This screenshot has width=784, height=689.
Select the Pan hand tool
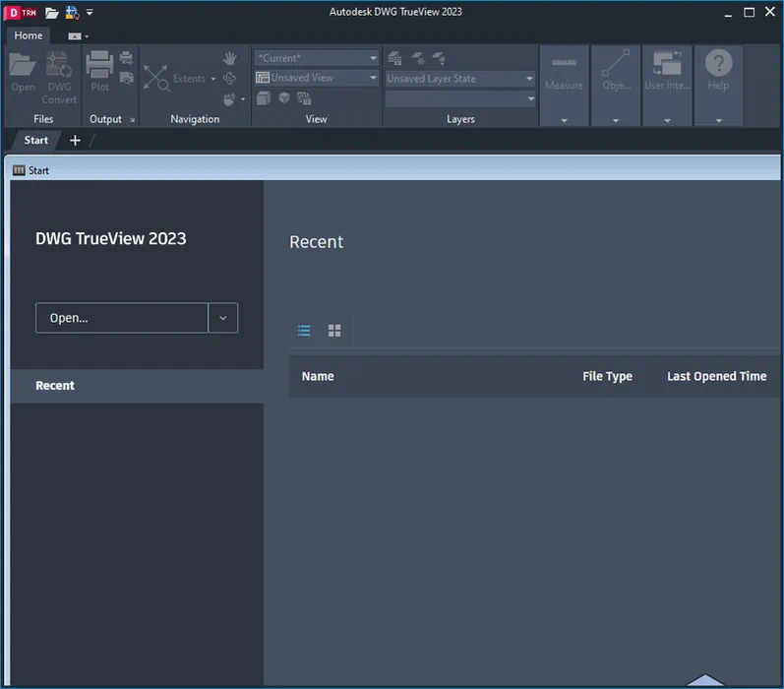coord(229,58)
